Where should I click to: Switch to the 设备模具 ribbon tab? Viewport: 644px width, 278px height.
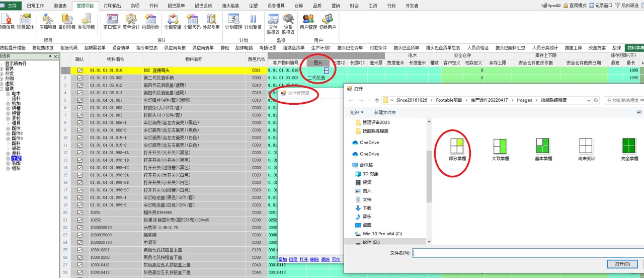[x=276, y=6]
